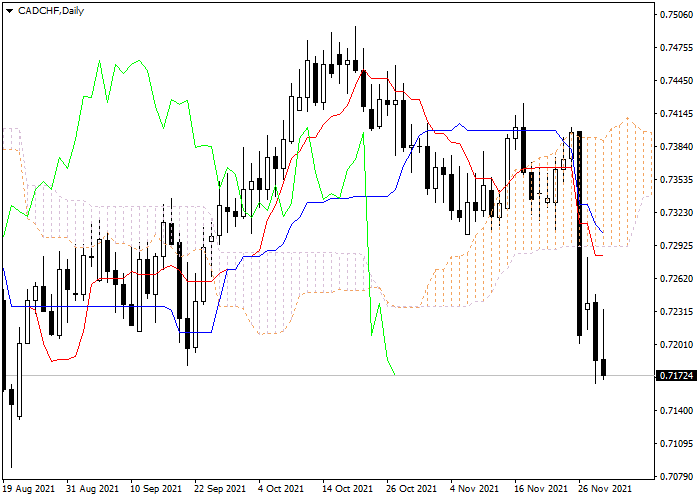Select the 4 Nov 2021 date label
The image size is (700, 500).
tap(475, 489)
